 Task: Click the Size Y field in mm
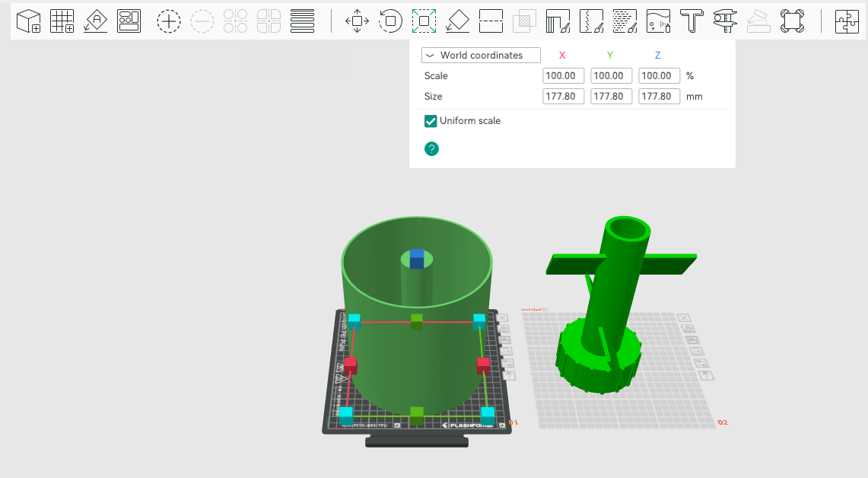[x=611, y=97]
